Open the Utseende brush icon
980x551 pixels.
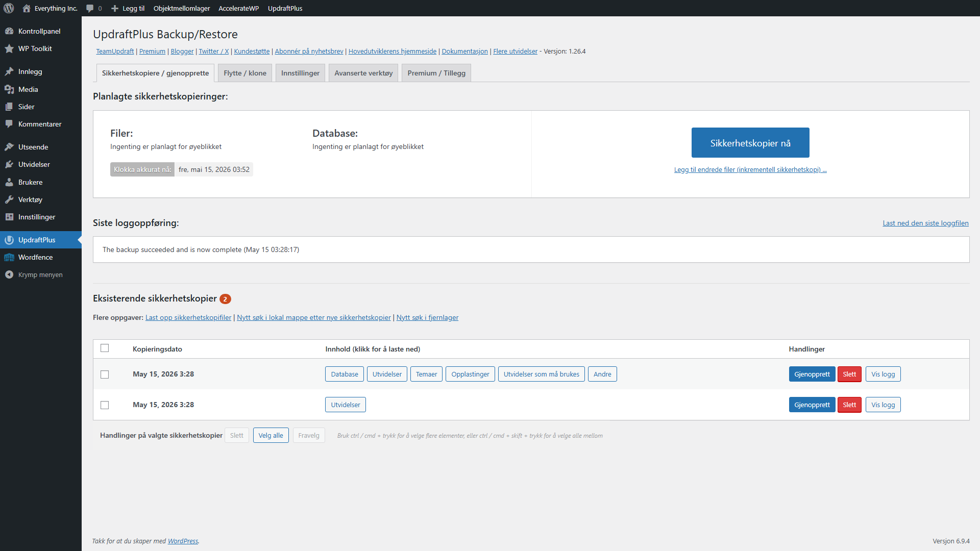(x=9, y=147)
